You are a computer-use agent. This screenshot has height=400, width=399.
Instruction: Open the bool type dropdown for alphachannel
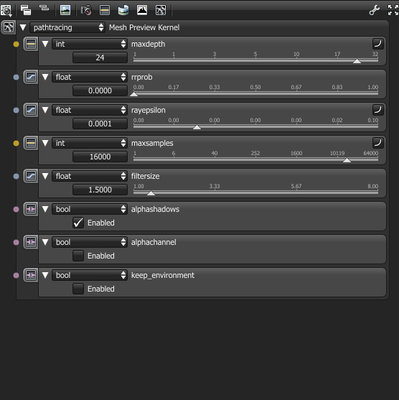point(90,242)
